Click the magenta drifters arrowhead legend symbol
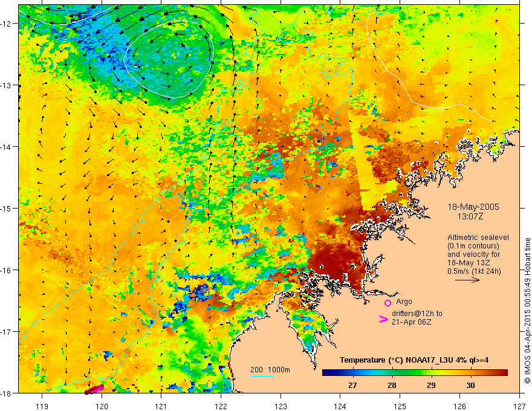 click(x=383, y=319)
